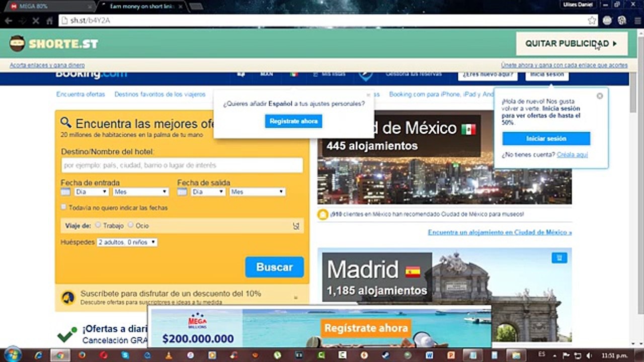
Task: Open Internet Explorer from taskbar
Action: pyautogui.click(x=39, y=355)
